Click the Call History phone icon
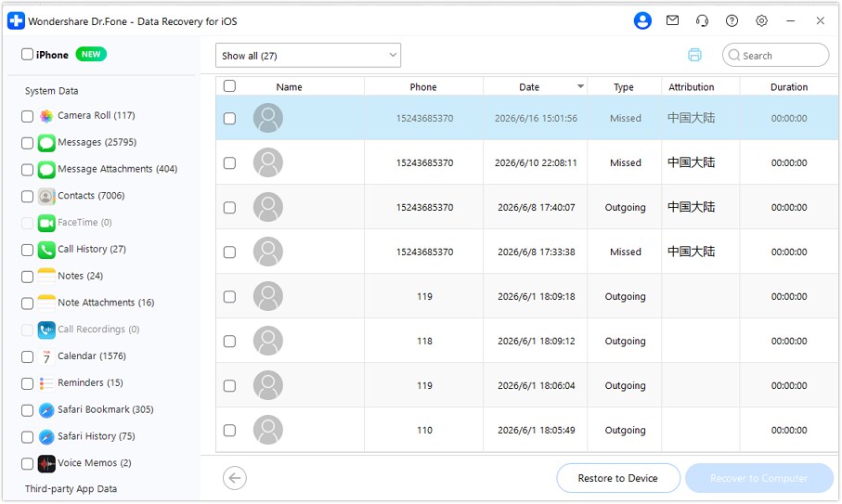Image resolution: width=842 pixels, height=504 pixels. [x=46, y=250]
